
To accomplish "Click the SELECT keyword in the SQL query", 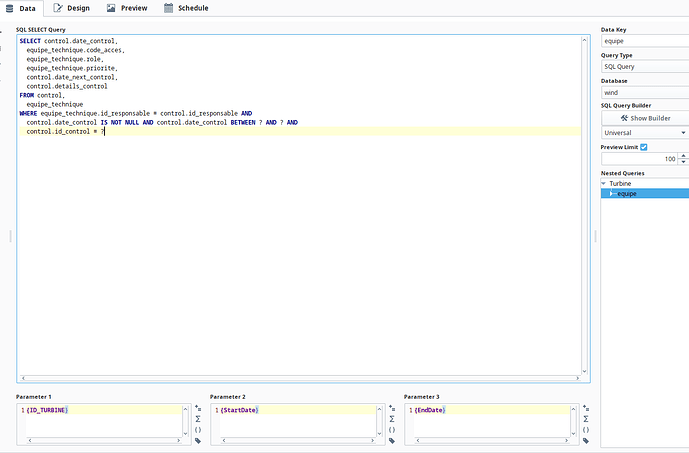I will 30,41.
